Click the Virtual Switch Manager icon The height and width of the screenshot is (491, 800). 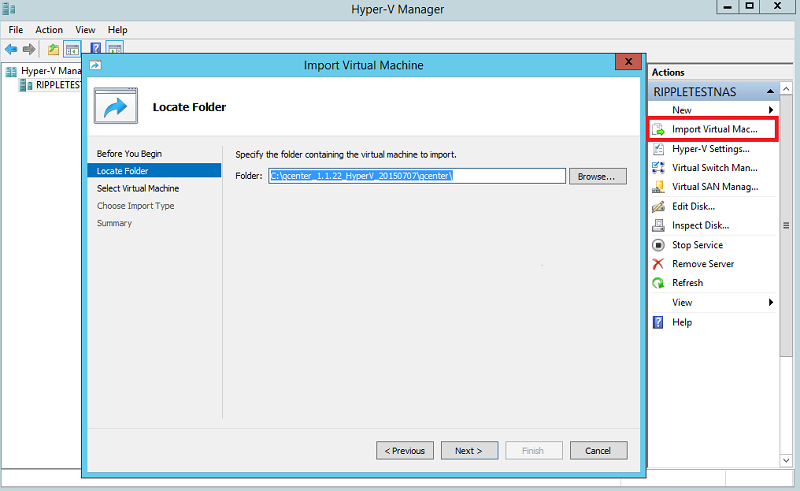(659, 168)
